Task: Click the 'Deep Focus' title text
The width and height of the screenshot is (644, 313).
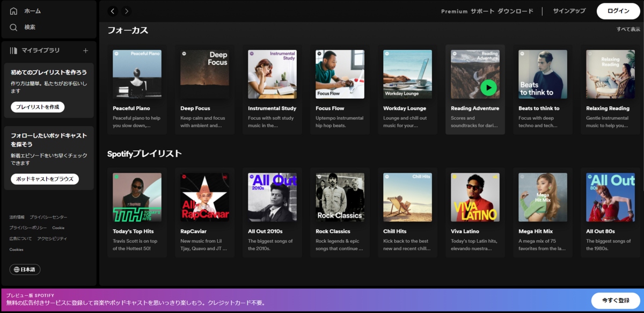Action: point(195,108)
